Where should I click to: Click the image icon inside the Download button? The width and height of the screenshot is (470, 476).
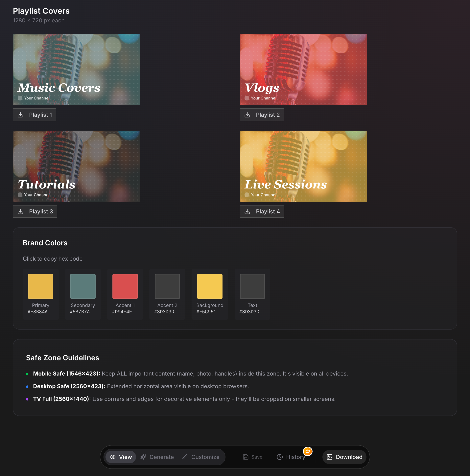330,457
